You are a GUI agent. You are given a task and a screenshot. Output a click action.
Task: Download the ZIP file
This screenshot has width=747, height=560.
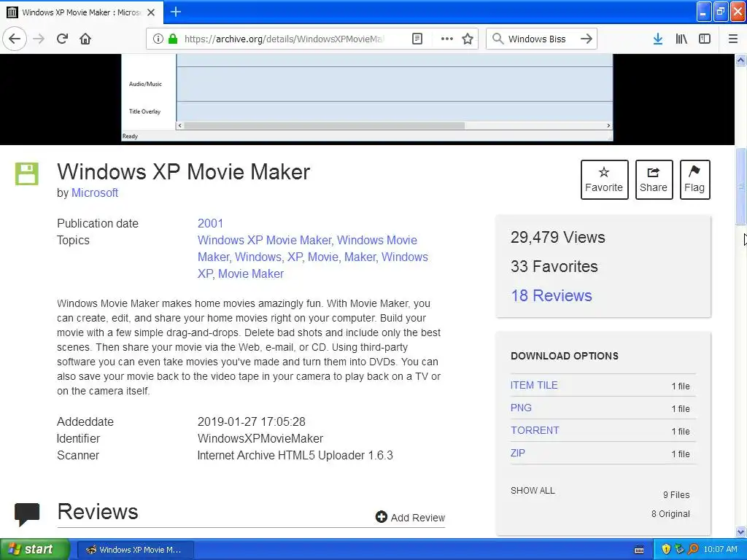518,453
